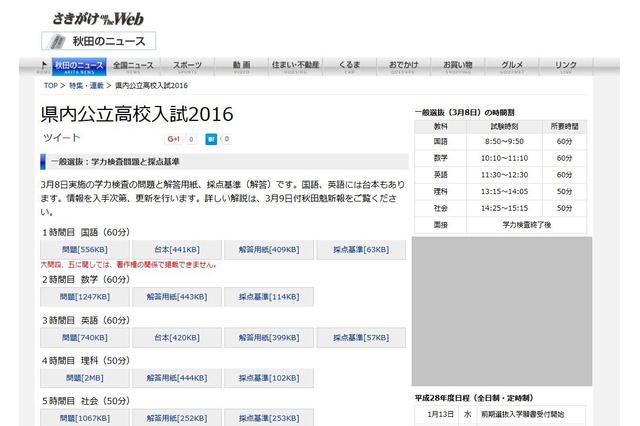Go to 住まい・不動産 nav tab
This screenshot has height=426, width=640.
click(x=296, y=67)
